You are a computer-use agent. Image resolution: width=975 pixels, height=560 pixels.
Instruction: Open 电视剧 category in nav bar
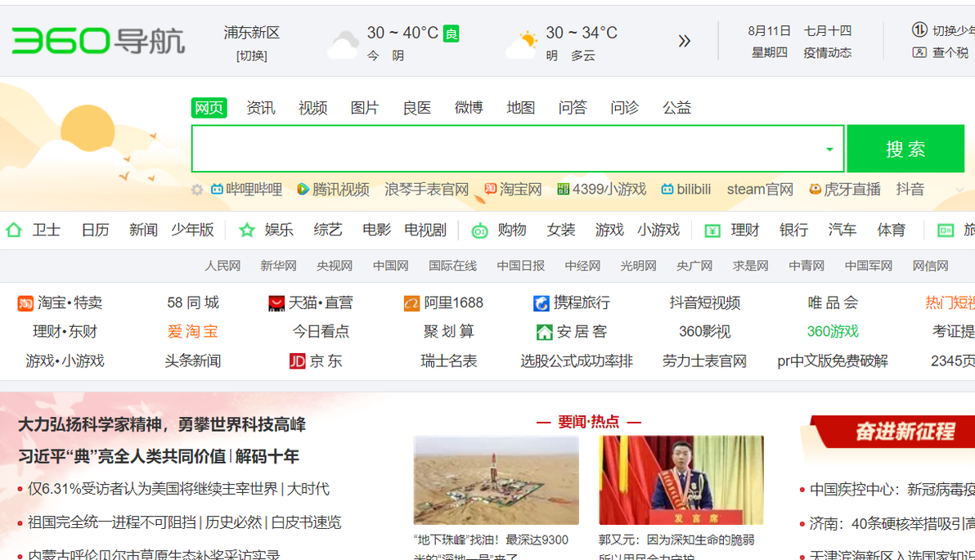(x=425, y=230)
